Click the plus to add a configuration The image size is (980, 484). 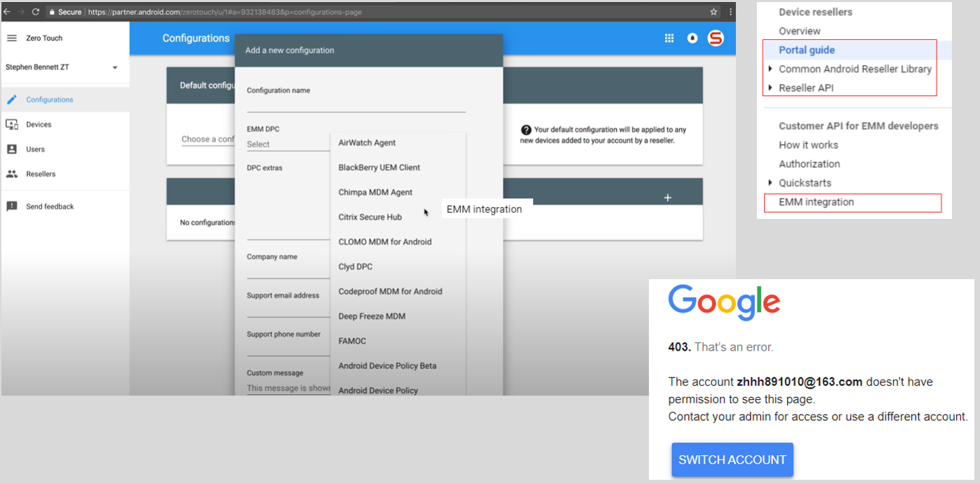[667, 199]
